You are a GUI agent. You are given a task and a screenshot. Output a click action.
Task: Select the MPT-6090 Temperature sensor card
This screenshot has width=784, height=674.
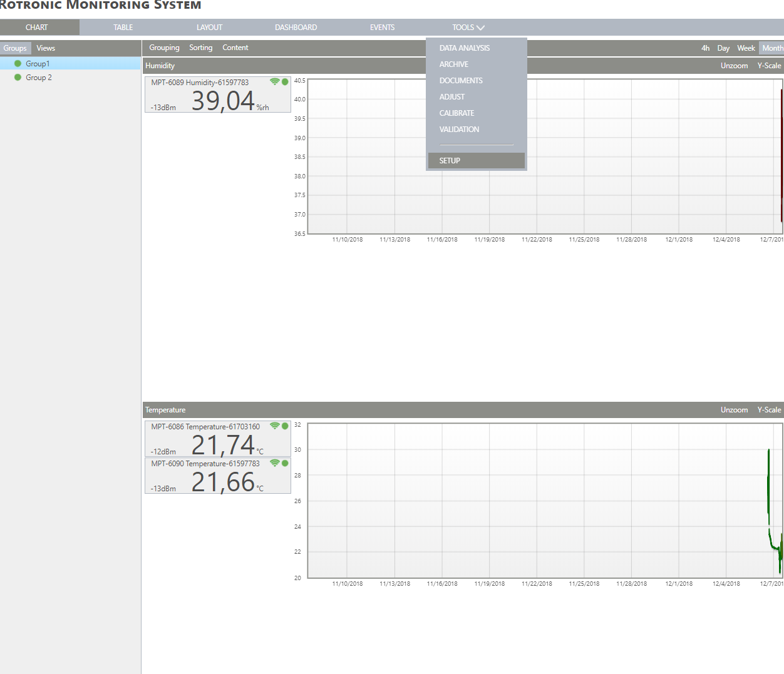click(218, 476)
